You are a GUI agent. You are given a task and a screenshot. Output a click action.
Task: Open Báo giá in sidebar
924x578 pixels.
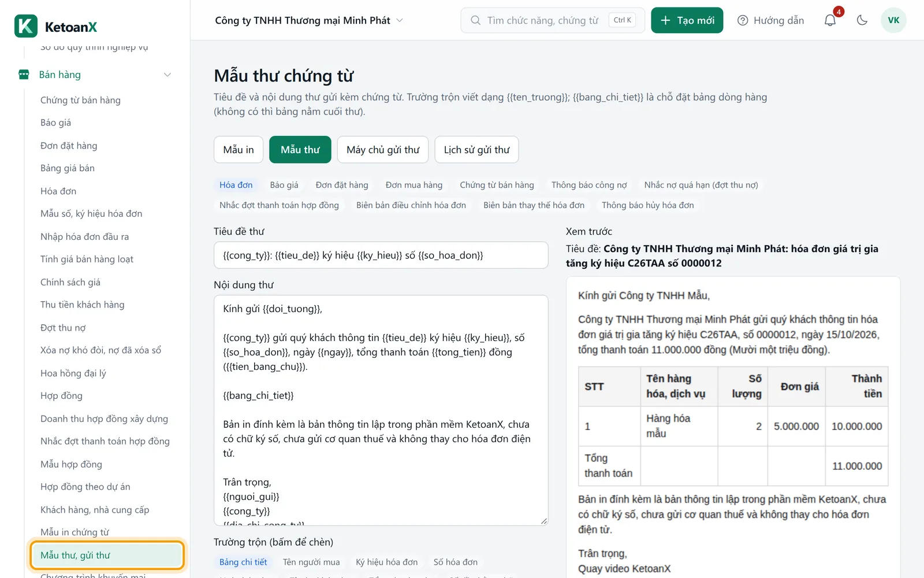tap(56, 123)
